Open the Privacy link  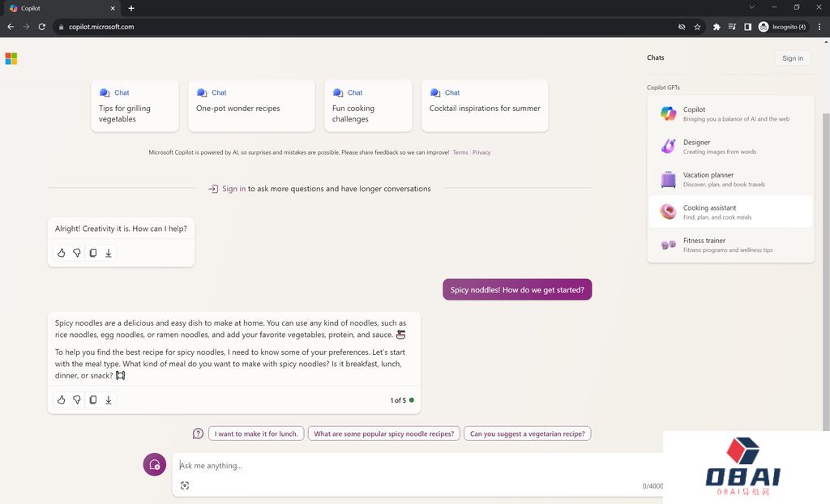pos(481,152)
